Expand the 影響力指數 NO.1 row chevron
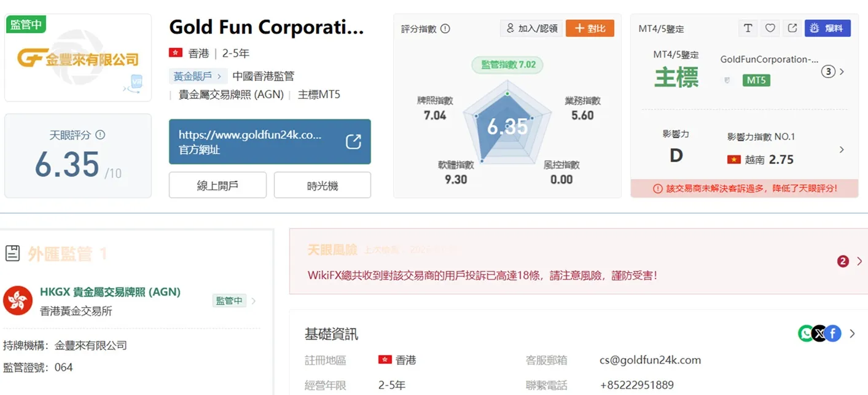Image resolution: width=868 pixels, height=395 pixels. pyautogui.click(x=842, y=149)
